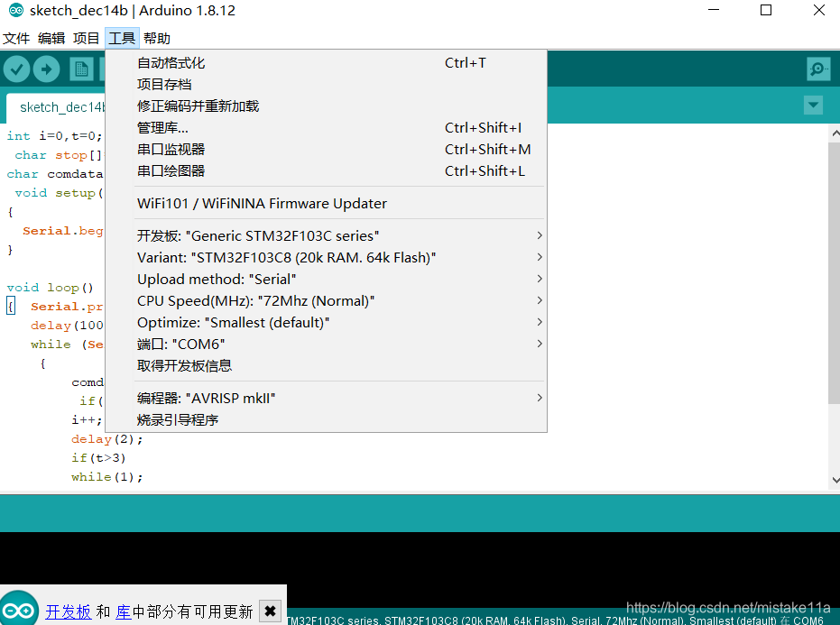Screen dimensions: 840x625
Task: Open the tab dropdown arrow at right
Action: pos(813,105)
